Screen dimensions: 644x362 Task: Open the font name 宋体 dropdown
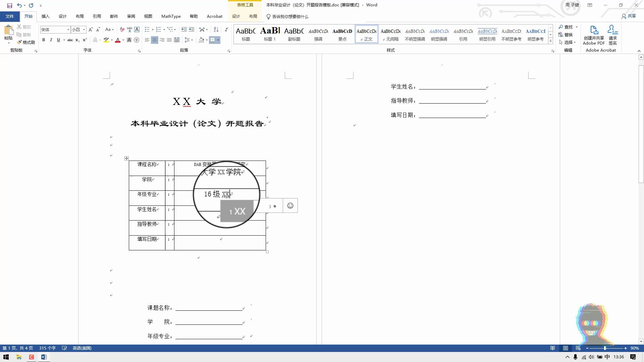coord(68,29)
